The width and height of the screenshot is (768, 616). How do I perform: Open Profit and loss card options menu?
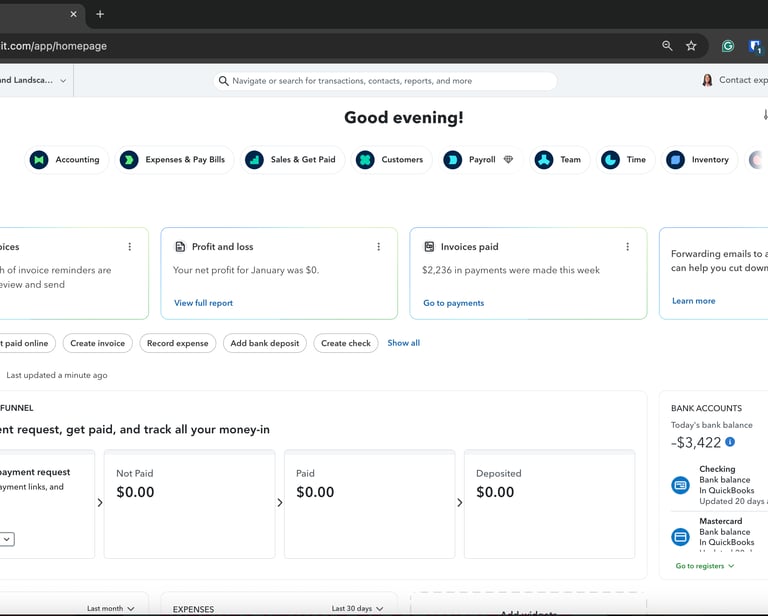(x=379, y=247)
